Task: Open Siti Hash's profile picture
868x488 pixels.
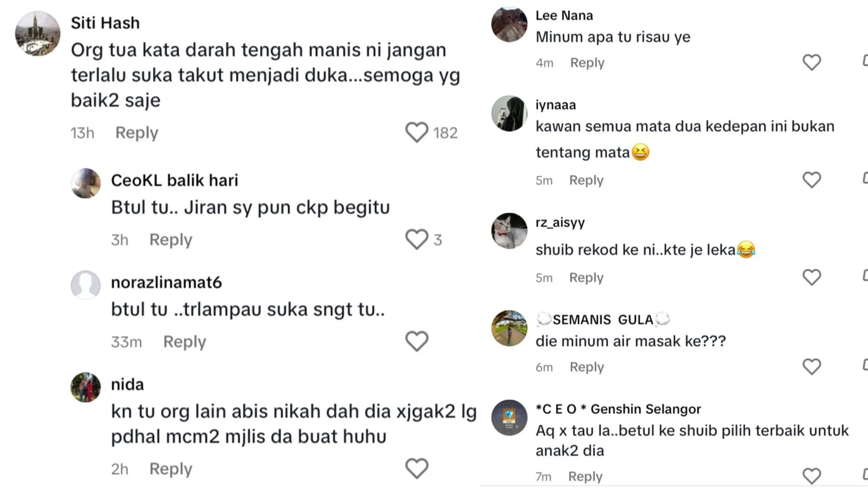Action: click(x=38, y=33)
